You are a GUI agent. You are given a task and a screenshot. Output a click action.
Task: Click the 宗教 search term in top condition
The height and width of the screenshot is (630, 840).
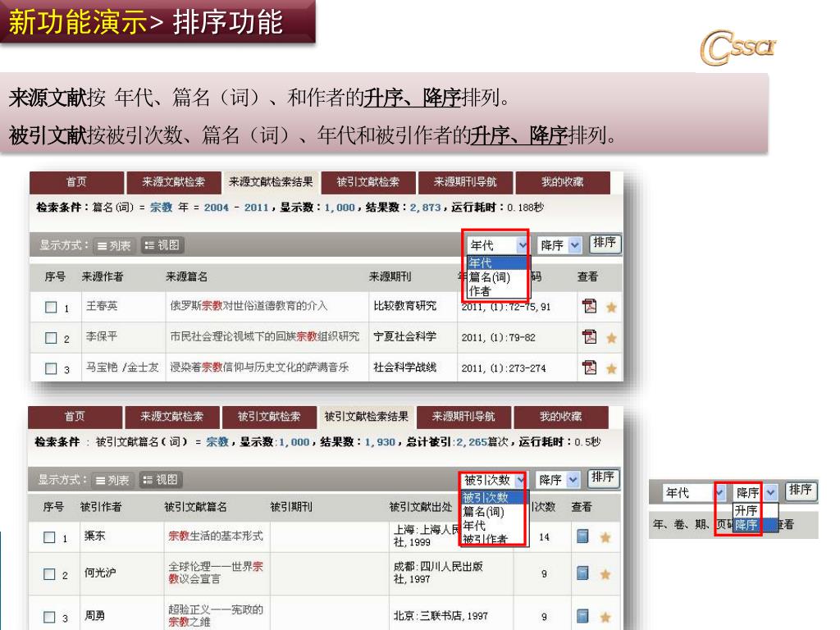pyautogui.click(x=162, y=208)
